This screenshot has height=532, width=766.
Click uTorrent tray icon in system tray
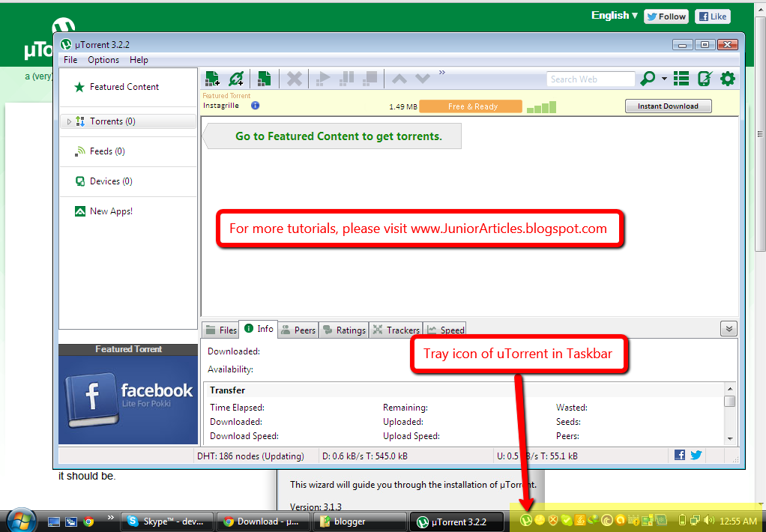click(525, 521)
